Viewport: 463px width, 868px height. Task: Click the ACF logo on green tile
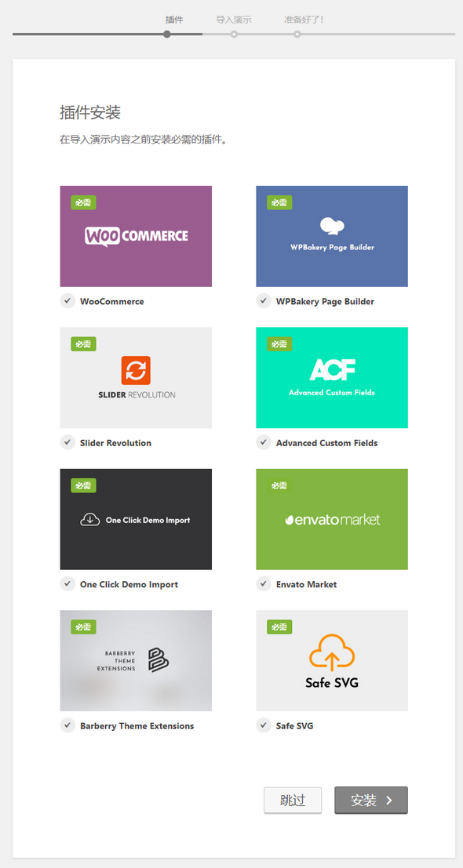(332, 369)
